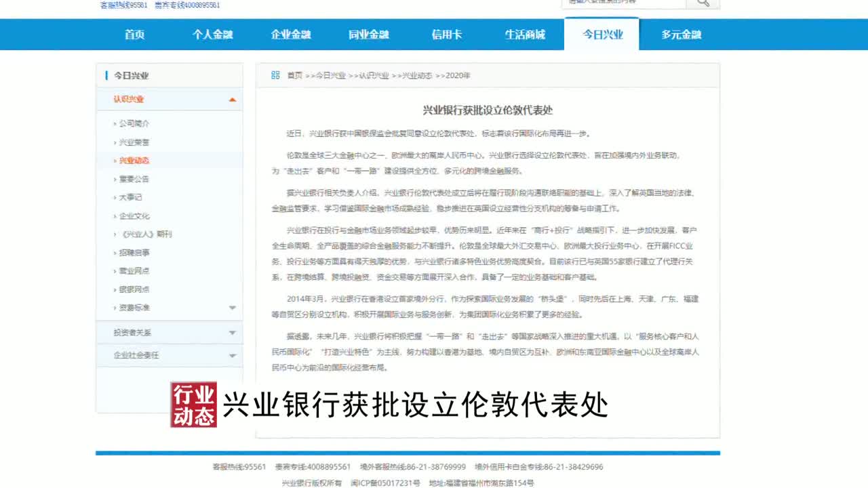Open 《兴业人》期刊 in the sidebar
Image resolution: width=868 pixels, height=488 pixels.
click(146, 235)
